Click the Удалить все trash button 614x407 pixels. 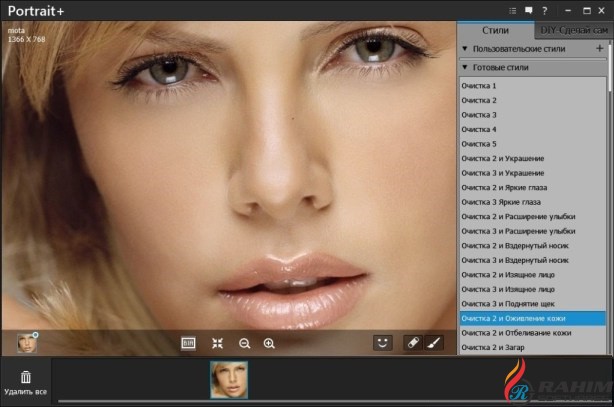click(x=25, y=382)
